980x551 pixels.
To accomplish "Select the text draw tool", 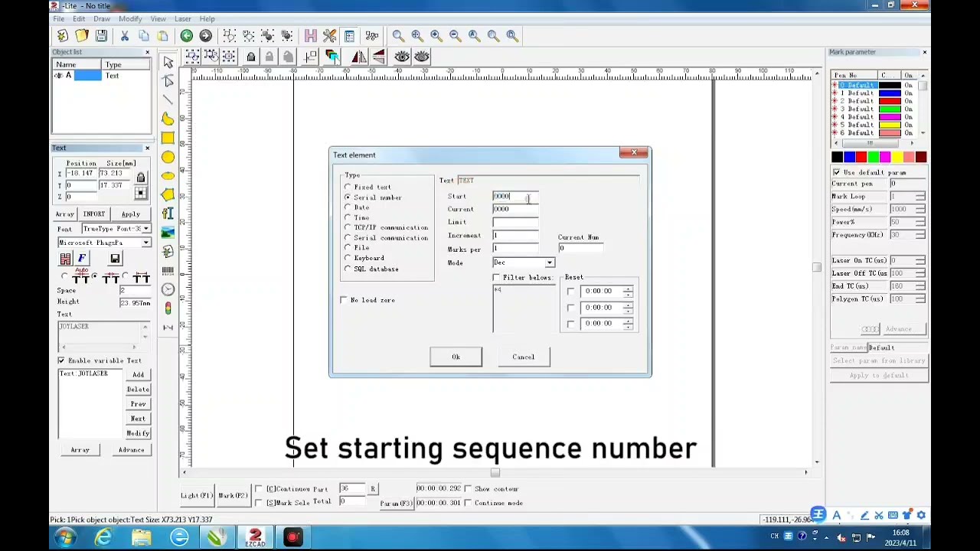I will [x=168, y=214].
